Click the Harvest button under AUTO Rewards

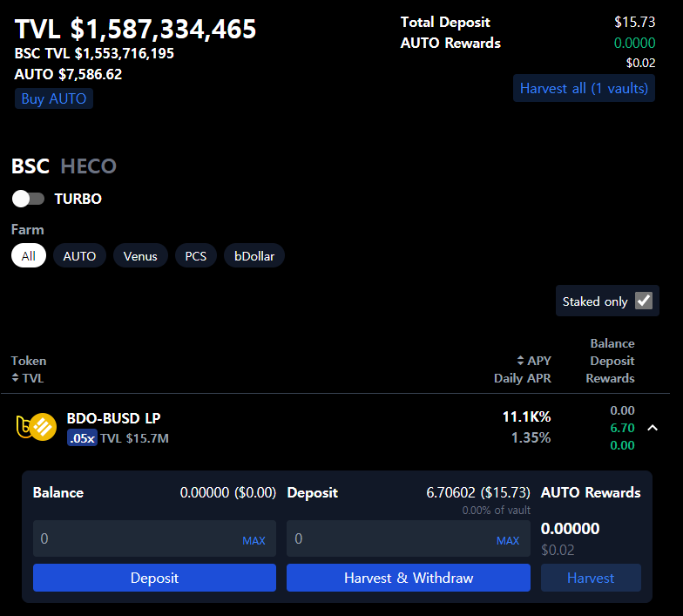[x=591, y=578]
